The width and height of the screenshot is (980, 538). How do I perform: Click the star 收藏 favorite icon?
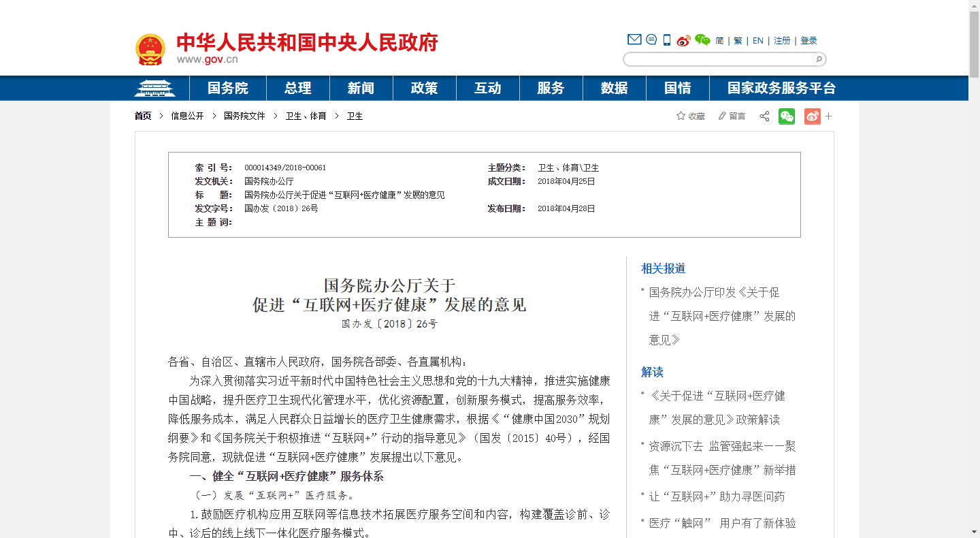click(681, 116)
